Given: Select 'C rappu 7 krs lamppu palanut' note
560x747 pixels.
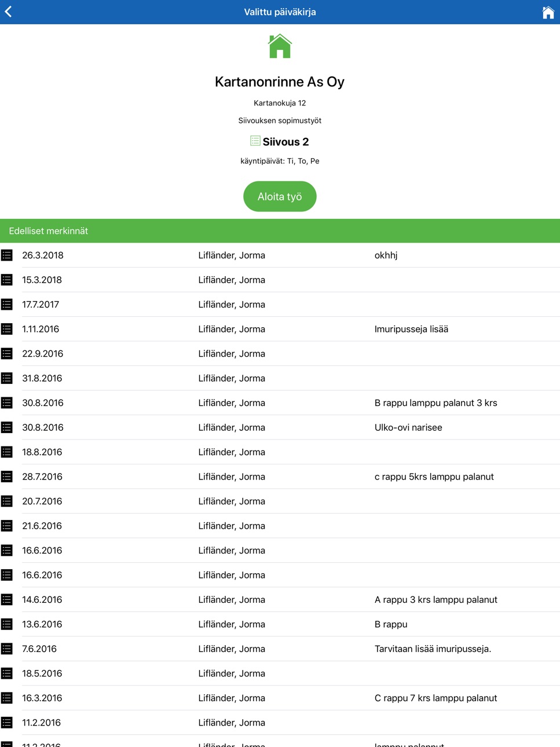Looking at the screenshot, I should pos(436,698).
